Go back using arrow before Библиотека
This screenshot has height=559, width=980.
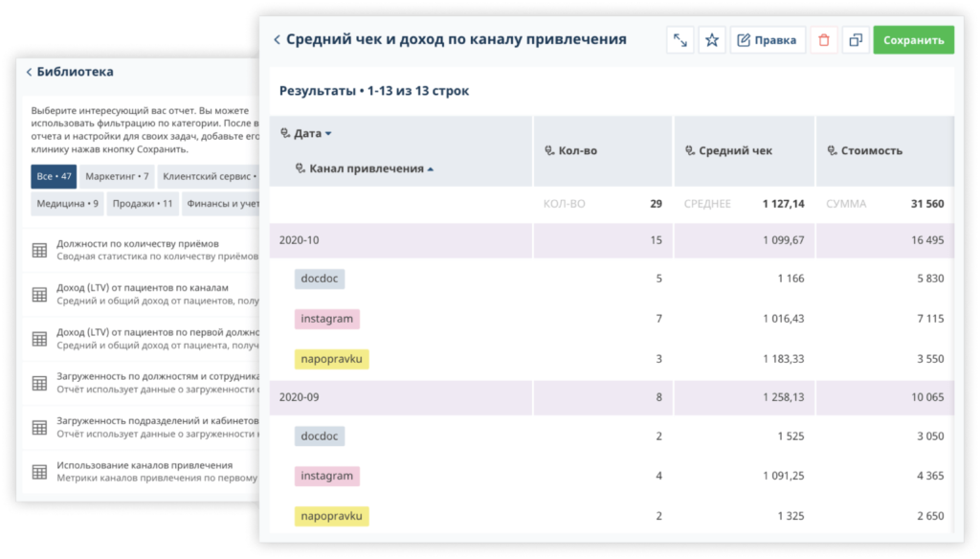(29, 72)
